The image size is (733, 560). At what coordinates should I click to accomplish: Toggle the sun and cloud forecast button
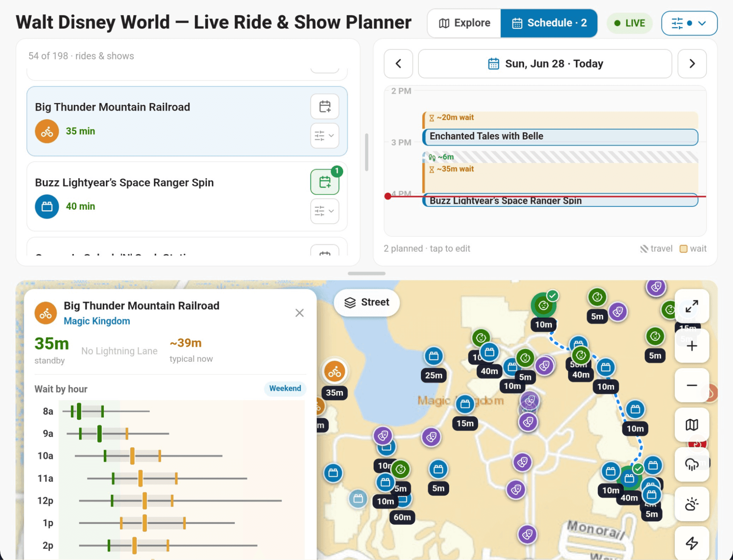coord(692,504)
